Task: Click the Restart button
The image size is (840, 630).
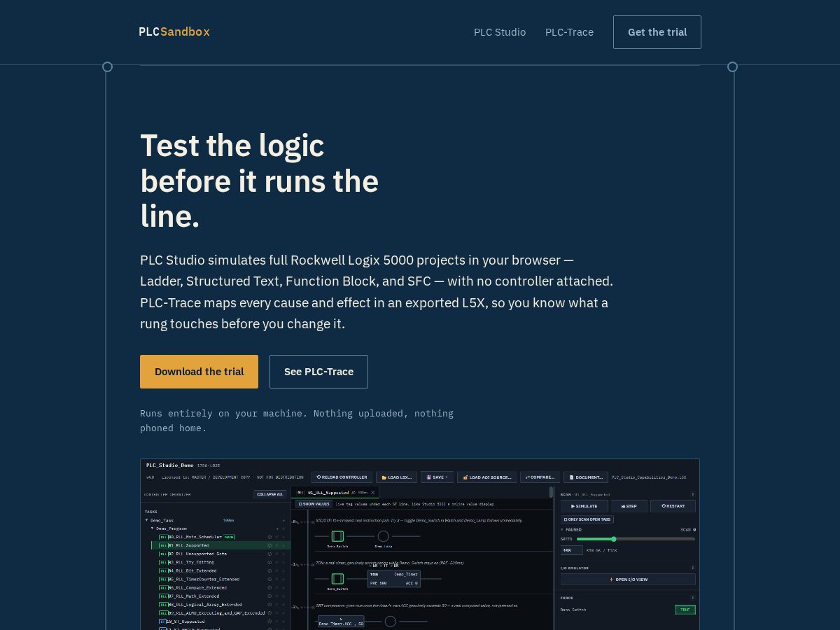Action: pos(673,506)
